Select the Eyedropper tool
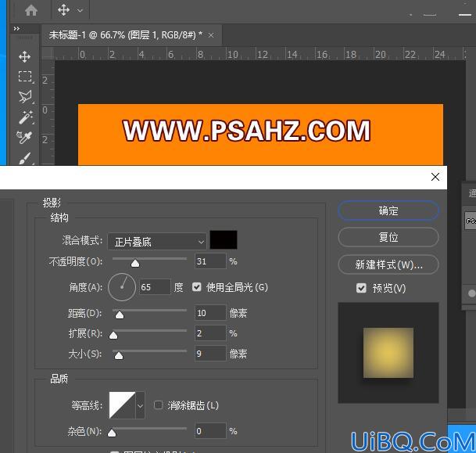 click(x=24, y=138)
